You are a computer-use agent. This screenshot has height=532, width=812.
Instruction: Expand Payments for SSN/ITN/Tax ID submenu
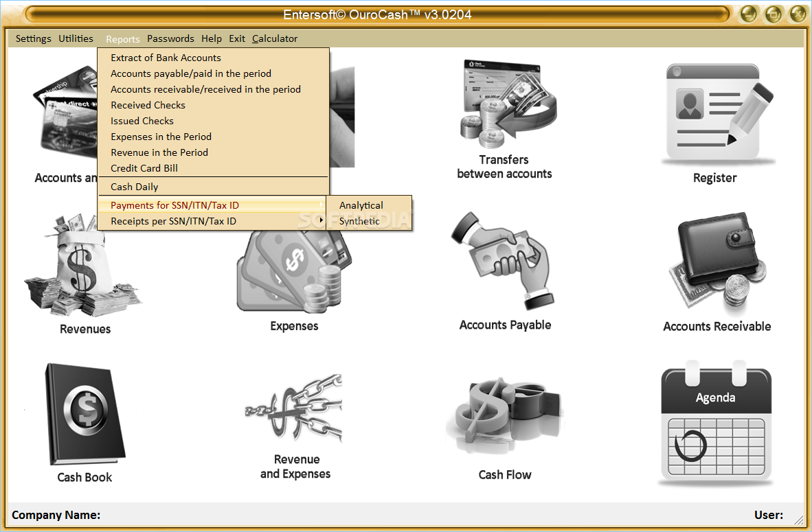point(212,205)
